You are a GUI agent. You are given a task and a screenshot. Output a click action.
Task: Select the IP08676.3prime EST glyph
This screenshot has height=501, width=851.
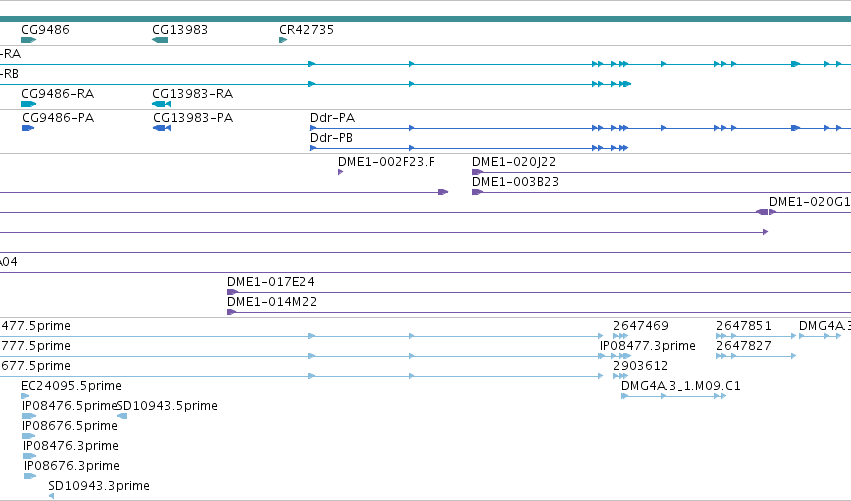(x=30, y=476)
